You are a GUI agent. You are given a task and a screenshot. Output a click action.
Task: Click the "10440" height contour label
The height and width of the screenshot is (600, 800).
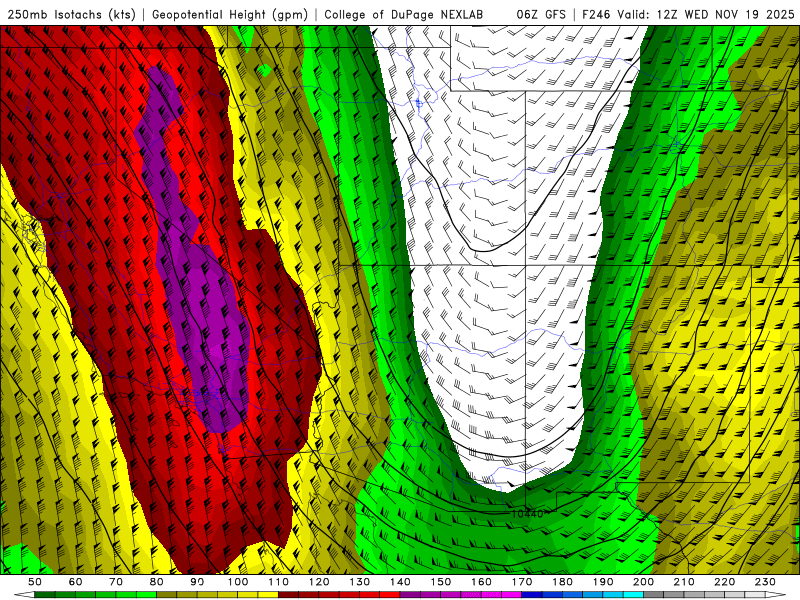(527, 513)
